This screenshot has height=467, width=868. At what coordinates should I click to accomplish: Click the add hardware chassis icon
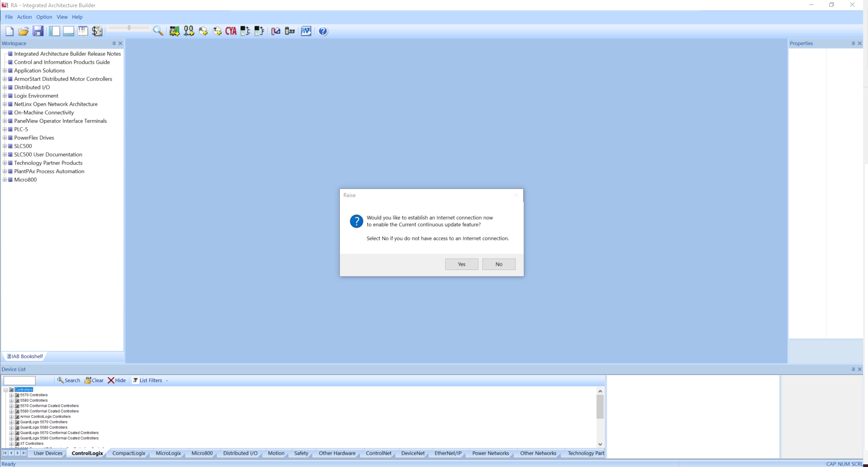pos(174,31)
